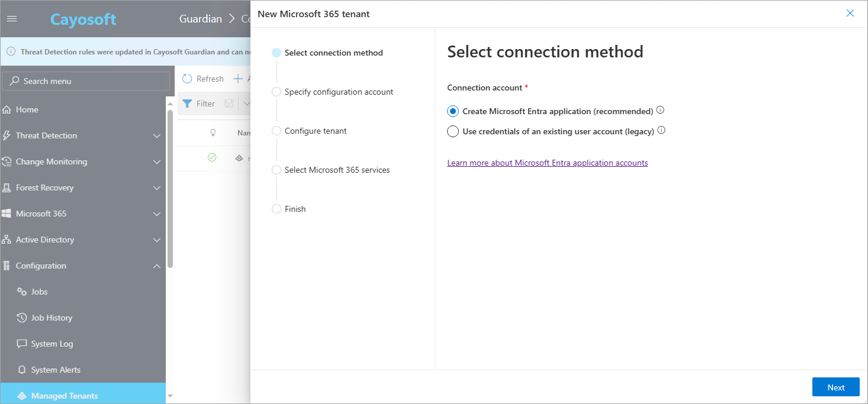Collapse the Configuration section chevron
Image resolution: width=868 pixels, height=404 pixels.
[x=157, y=266]
